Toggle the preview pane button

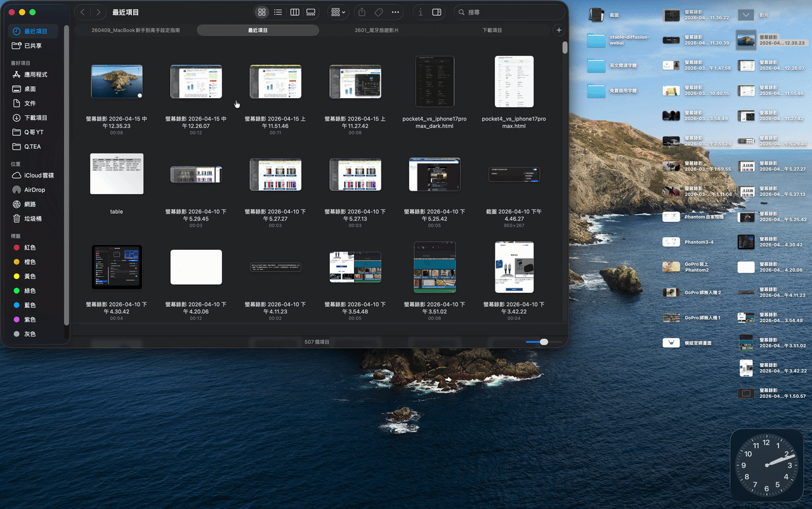436,12
